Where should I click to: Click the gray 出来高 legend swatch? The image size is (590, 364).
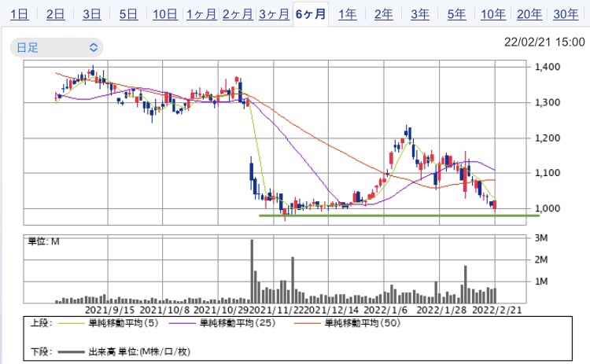[72, 352]
